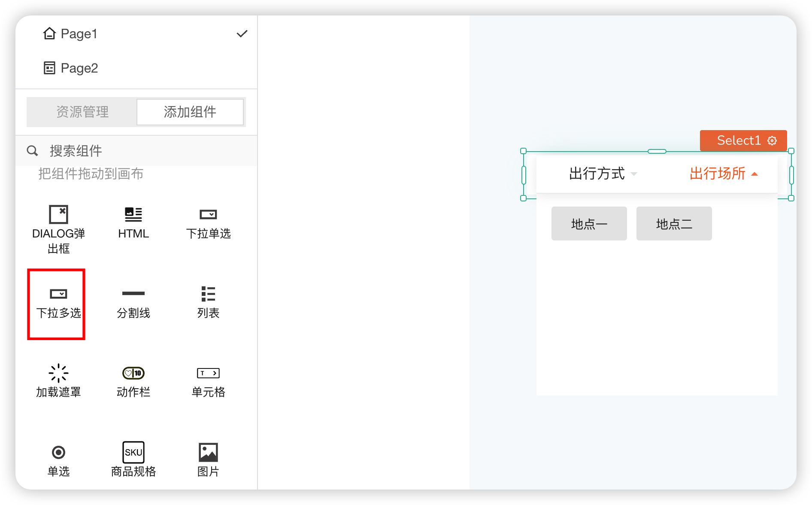
Task: Collapse the 出行场所 dropdown
Action: pos(724,174)
